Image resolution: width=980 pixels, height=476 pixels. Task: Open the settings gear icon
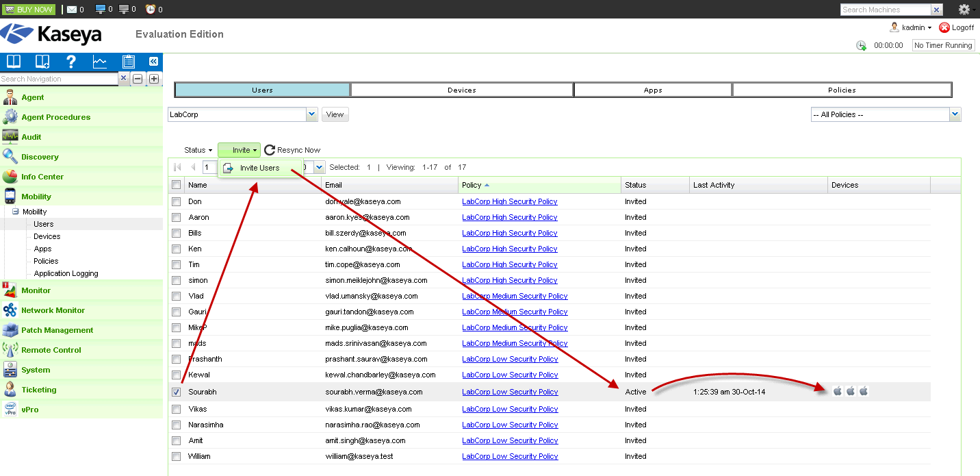coord(964,10)
